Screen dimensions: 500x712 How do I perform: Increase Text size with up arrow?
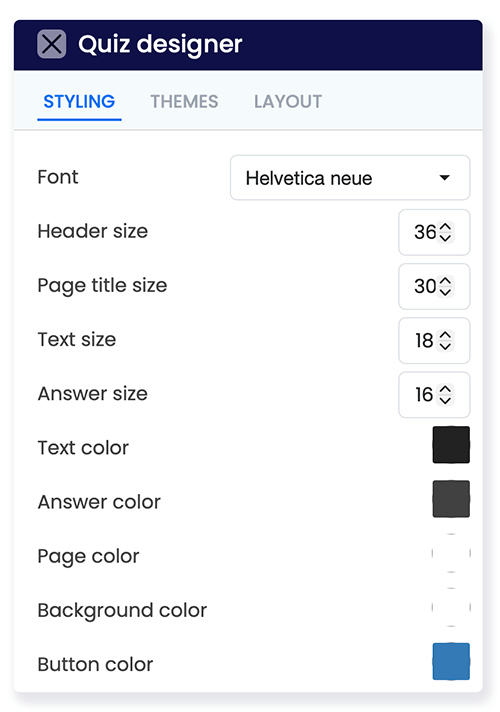click(446, 335)
